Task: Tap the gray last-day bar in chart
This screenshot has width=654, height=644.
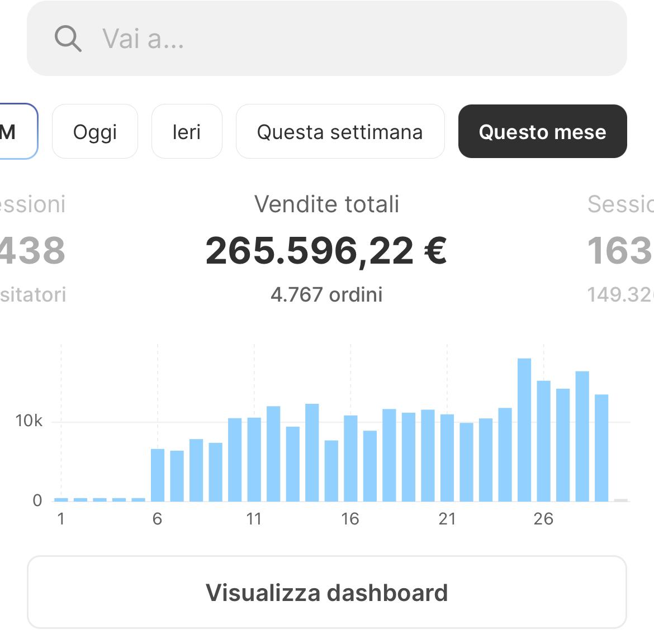Action: (x=620, y=500)
